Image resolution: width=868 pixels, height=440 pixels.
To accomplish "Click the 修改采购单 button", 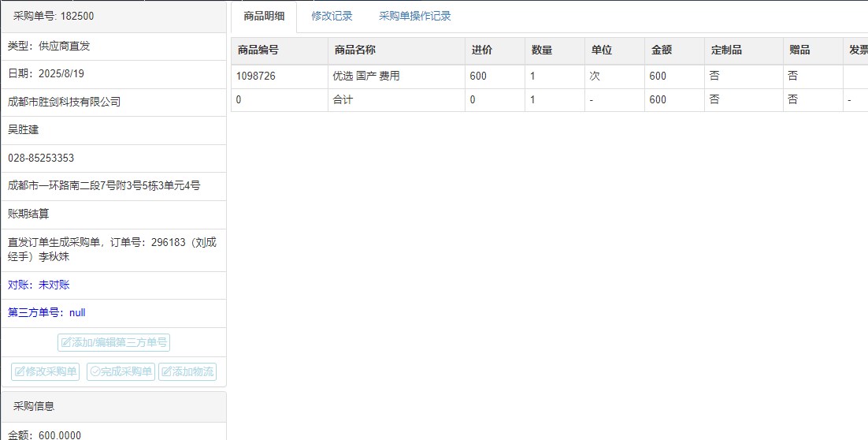I will [x=46, y=371].
